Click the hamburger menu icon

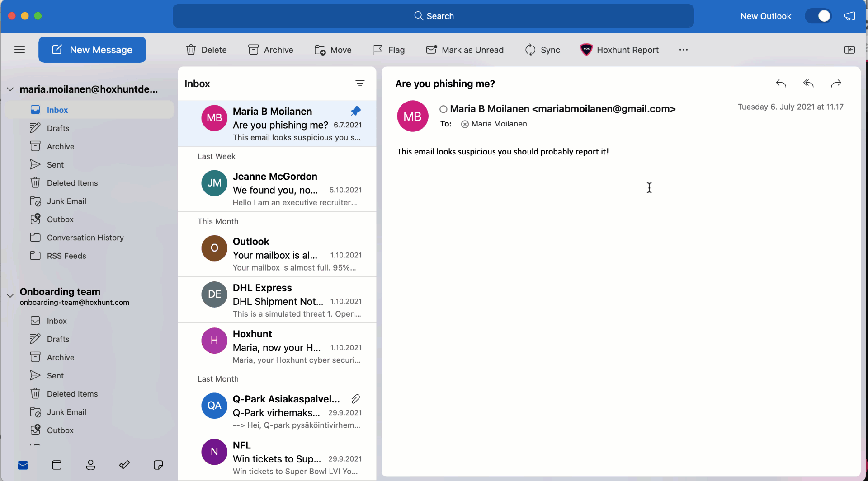(x=19, y=50)
